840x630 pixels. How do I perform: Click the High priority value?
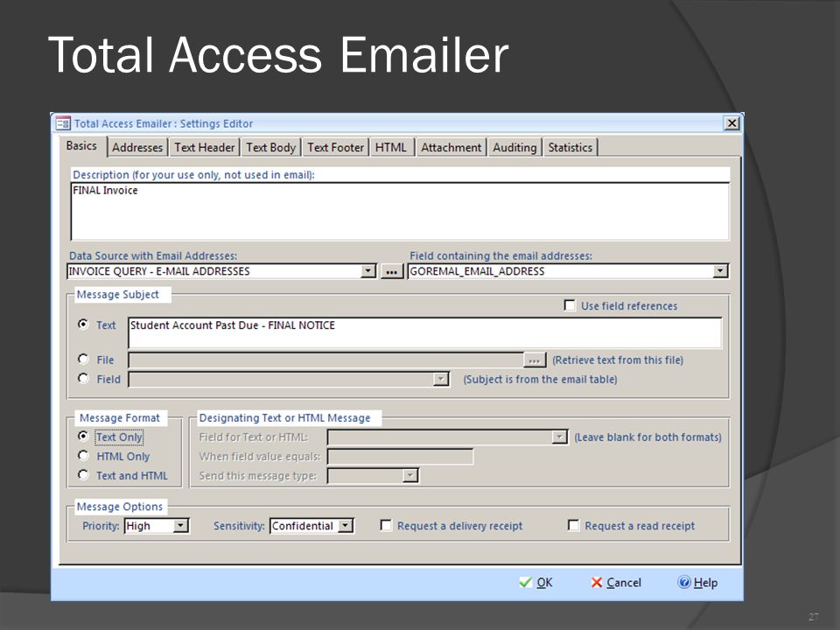(138, 526)
